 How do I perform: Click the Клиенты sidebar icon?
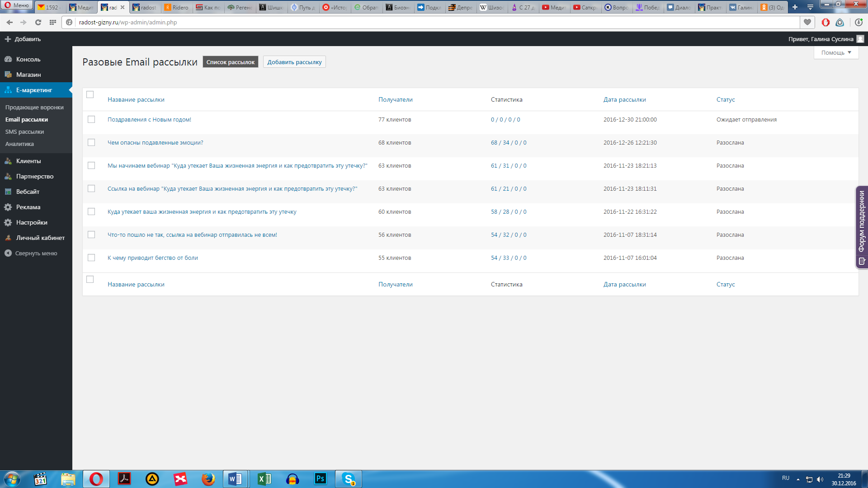pos(8,161)
